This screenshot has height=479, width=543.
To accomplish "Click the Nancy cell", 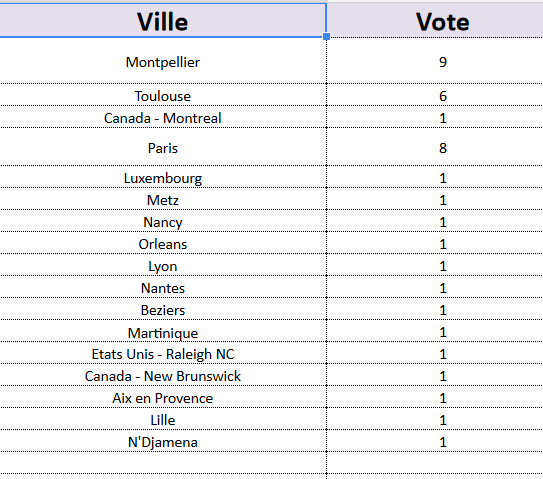I will [163, 221].
